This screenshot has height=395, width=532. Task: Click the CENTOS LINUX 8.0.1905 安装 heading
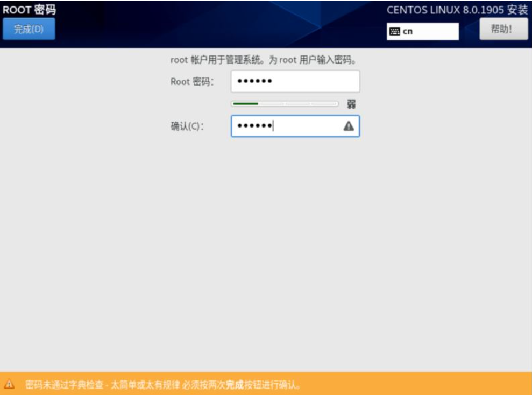click(457, 10)
